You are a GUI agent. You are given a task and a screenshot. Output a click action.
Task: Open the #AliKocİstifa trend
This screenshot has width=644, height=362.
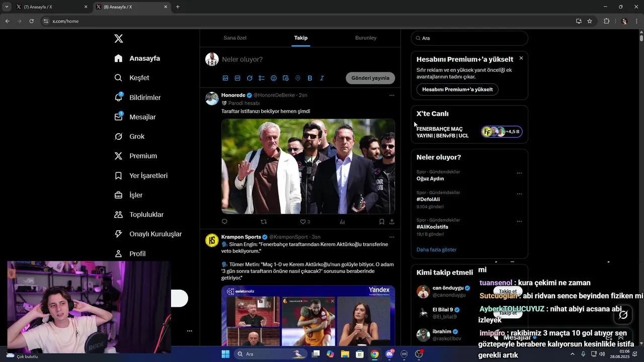click(432, 227)
